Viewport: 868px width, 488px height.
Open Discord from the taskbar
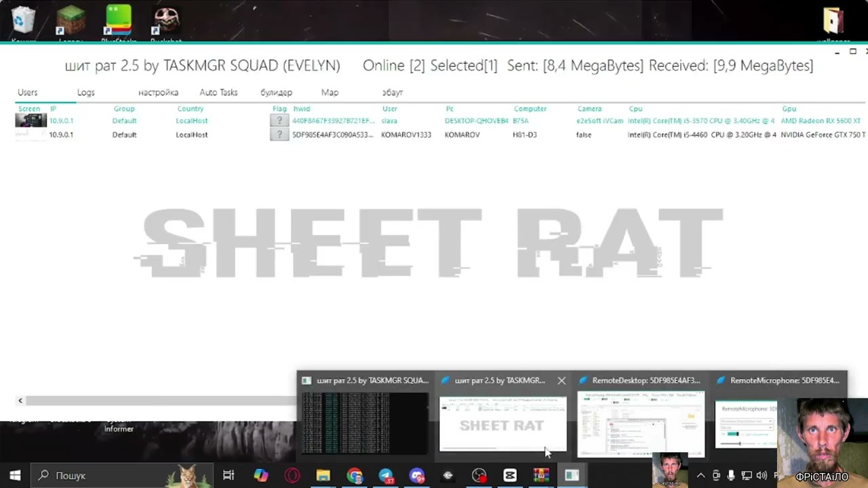pyautogui.click(x=417, y=476)
